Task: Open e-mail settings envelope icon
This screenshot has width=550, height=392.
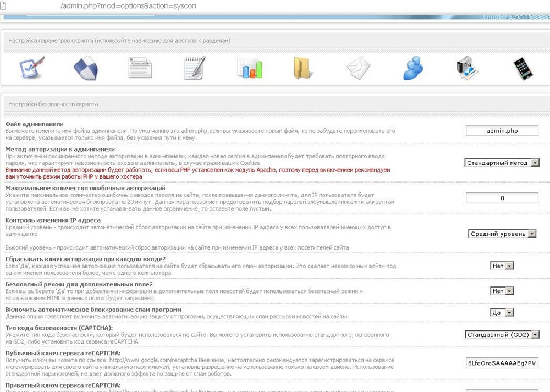Action: click(x=358, y=68)
